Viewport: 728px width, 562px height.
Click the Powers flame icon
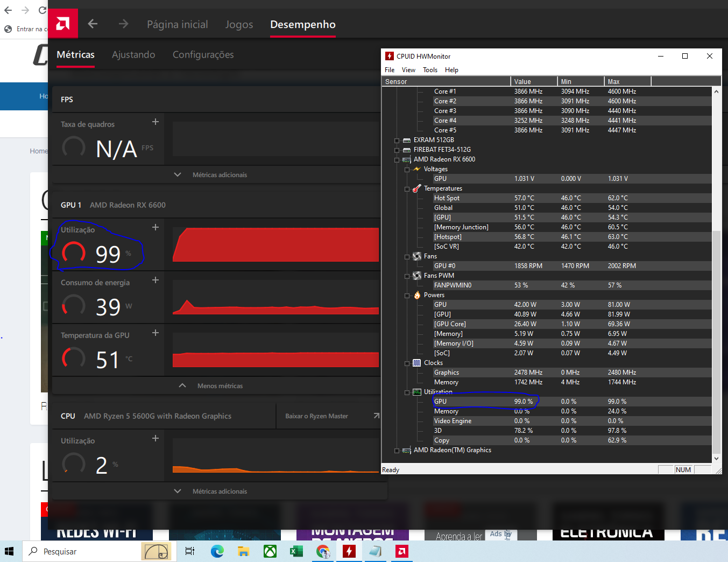pos(417,295)
